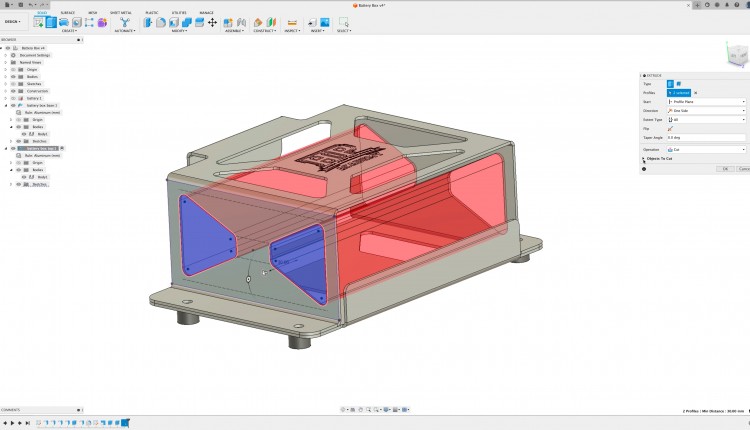Toggle visibility eye for top-level Sketches
This screenshot has width=750, height=430.
[13, 84]
